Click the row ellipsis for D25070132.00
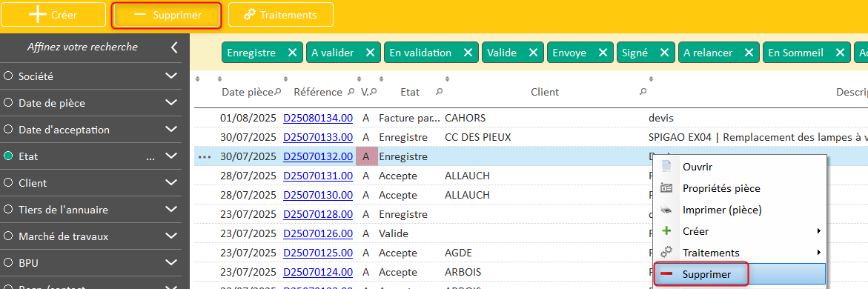This screenshot has width=868, height=289. point(205,157)
